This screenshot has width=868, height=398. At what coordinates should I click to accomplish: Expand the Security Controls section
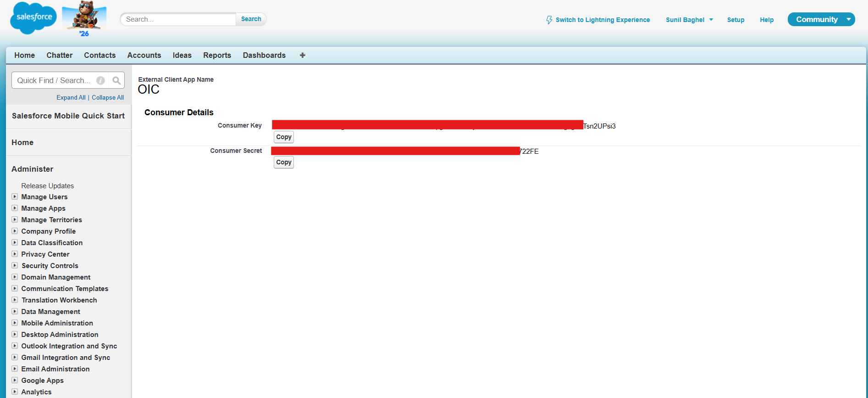coord(15,265)
